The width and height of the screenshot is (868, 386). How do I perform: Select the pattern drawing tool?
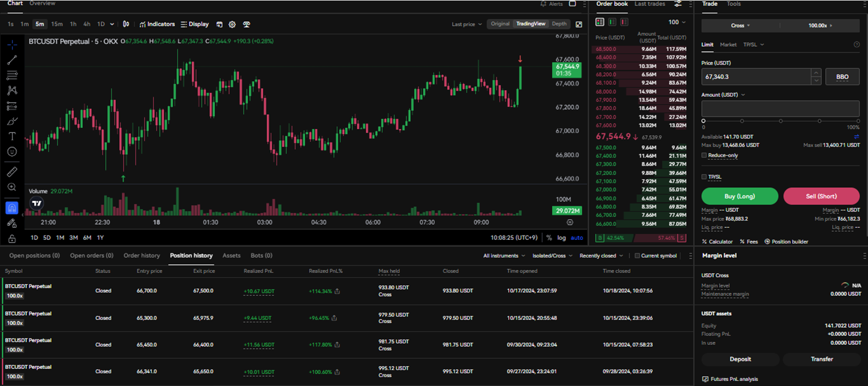tap(12, 90)
